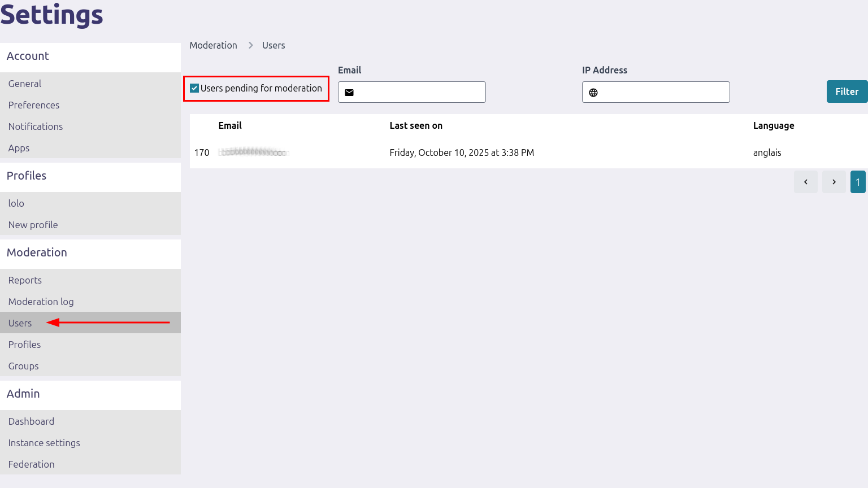
Task: Open Groups under Moderation
Action: [24, 366]
